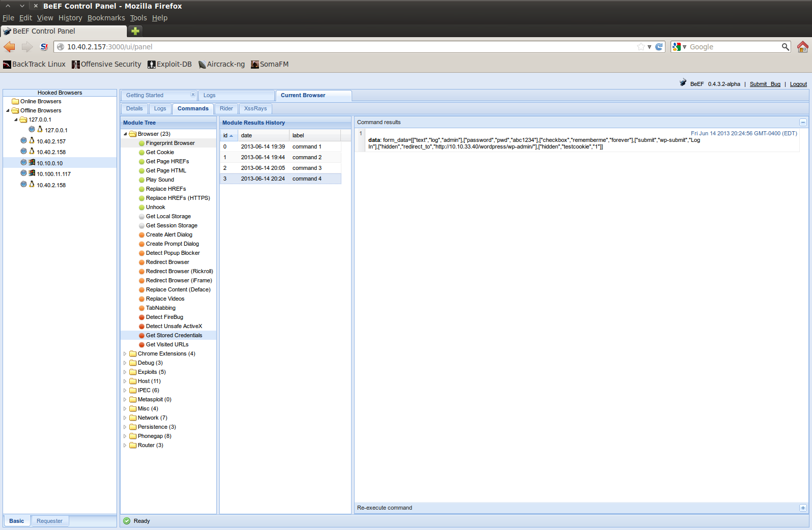Click the Linux penguin icon beside 10.40.2.157
812x530 pixels.
click(32, 141)
